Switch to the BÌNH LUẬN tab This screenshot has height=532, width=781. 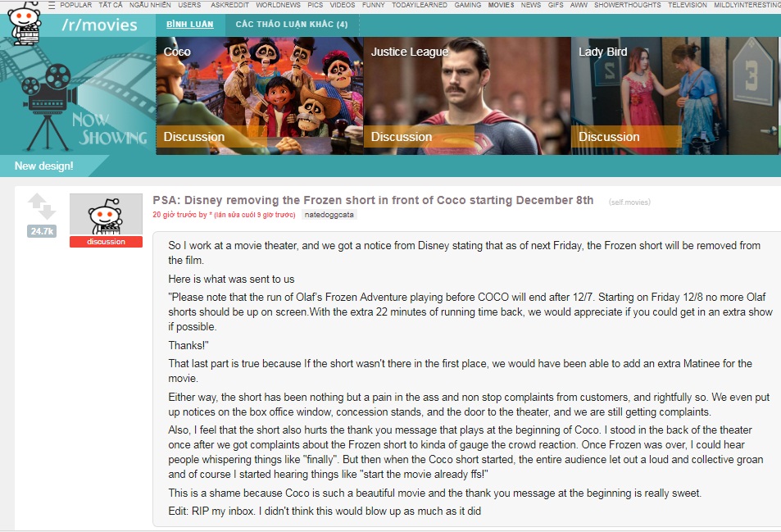pos(190,25)
